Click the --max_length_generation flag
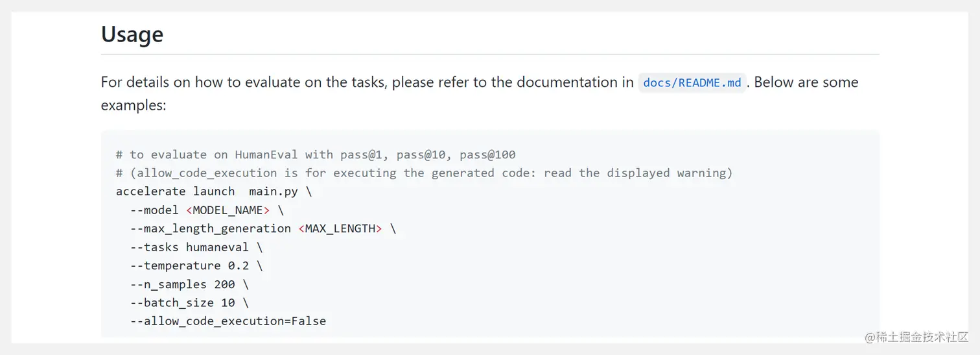The height and width of the screenshot is (355, 980). [x=210, y=228]
